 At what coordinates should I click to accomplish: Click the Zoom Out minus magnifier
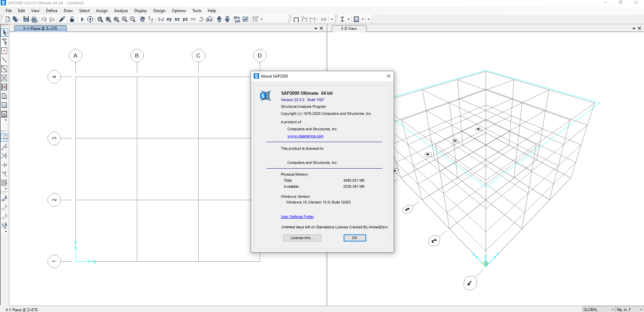[x=133, y=19]
